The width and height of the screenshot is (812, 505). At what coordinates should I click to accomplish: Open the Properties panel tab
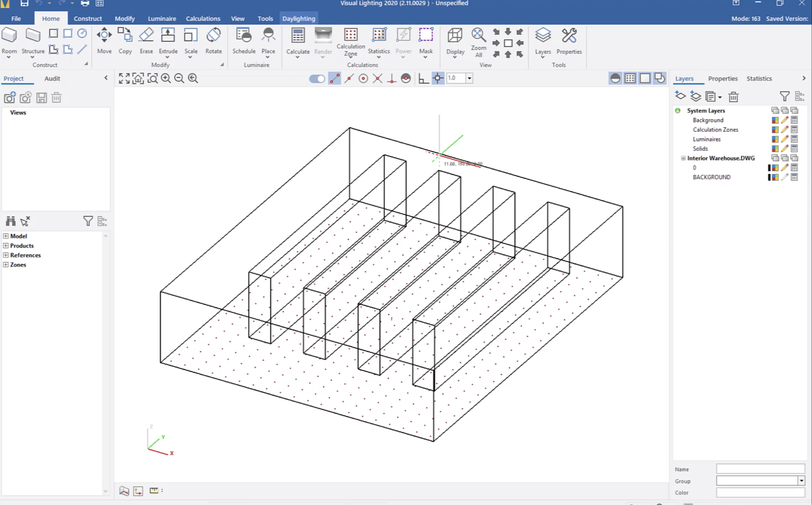point(723,78)
